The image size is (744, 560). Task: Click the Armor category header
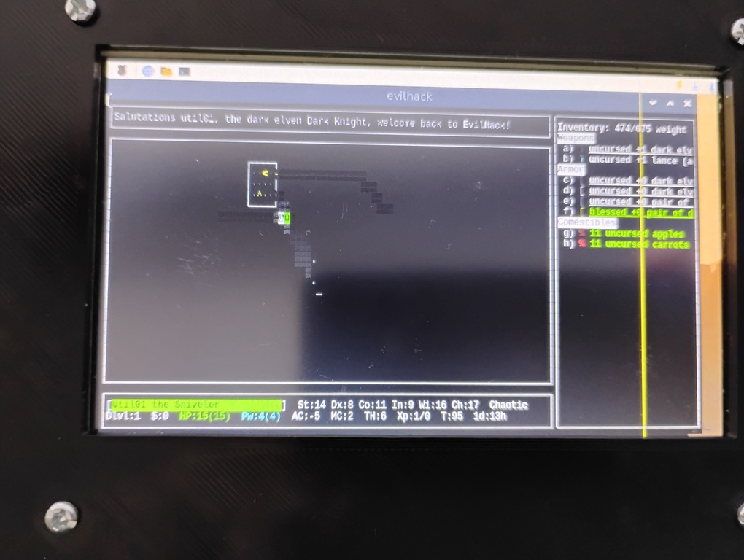click(571, 169)
